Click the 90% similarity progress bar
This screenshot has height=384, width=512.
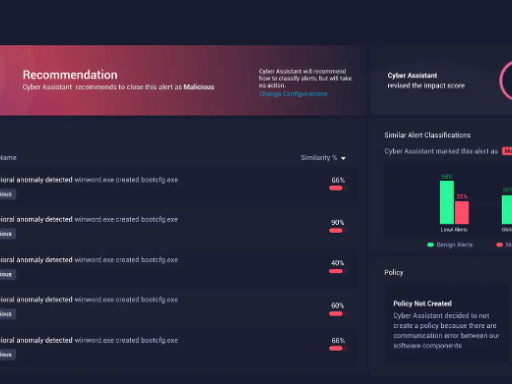tap(337, 231)
